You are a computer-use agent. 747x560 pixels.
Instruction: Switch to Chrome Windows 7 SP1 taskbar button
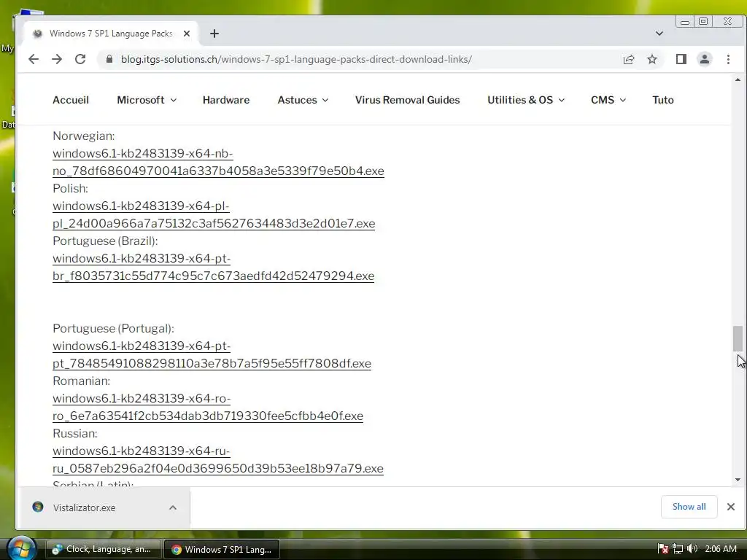coord(222,549)
